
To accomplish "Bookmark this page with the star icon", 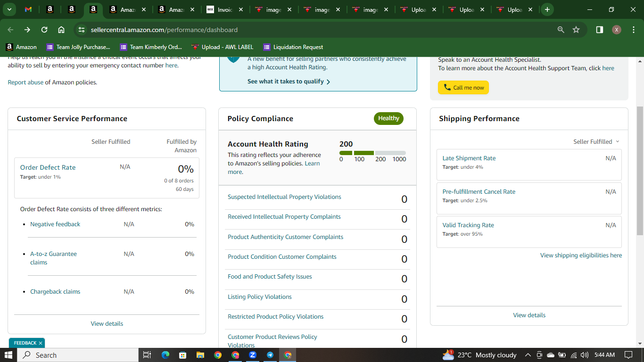I will [x=576, y=30].
